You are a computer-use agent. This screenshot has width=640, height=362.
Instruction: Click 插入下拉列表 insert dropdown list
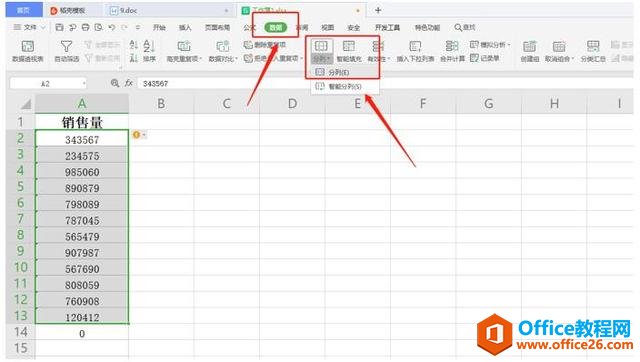[415, 51]
